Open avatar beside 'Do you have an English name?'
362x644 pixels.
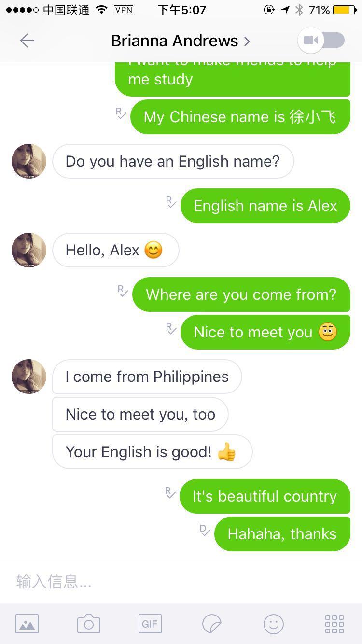[29, 161]
